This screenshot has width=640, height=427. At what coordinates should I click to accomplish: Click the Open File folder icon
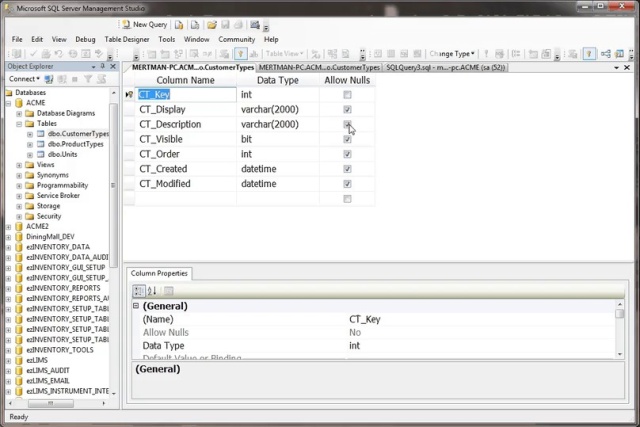click(211, 25)
